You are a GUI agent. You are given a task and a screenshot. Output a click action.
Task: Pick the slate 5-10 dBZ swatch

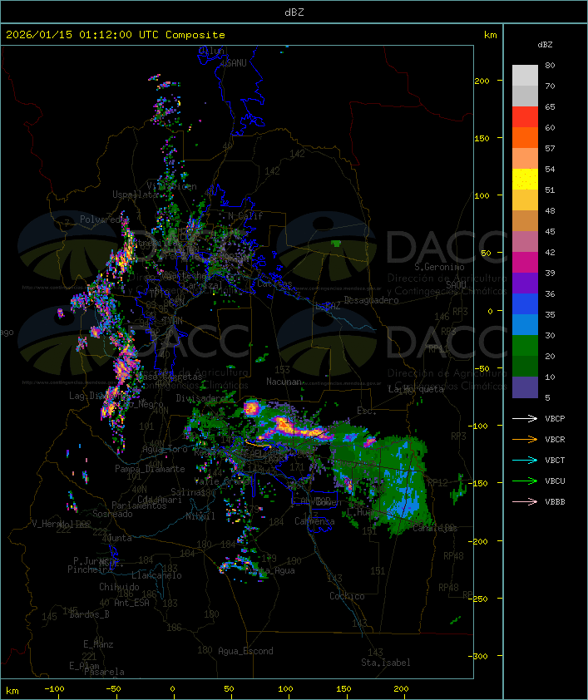point(525,387)
